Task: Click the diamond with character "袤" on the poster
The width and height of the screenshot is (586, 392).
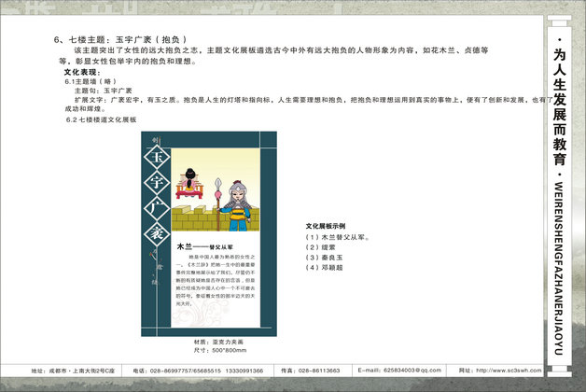Action: [157, 233]
